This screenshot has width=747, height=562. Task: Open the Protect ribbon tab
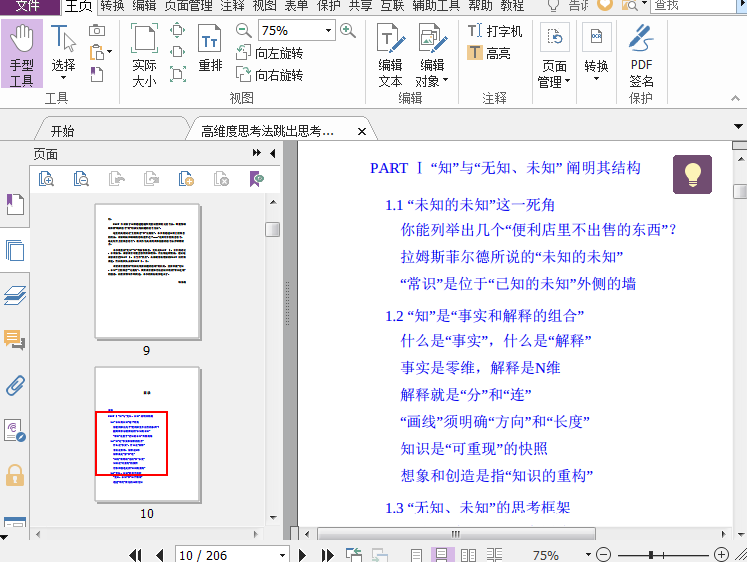[x=329, y=6]
